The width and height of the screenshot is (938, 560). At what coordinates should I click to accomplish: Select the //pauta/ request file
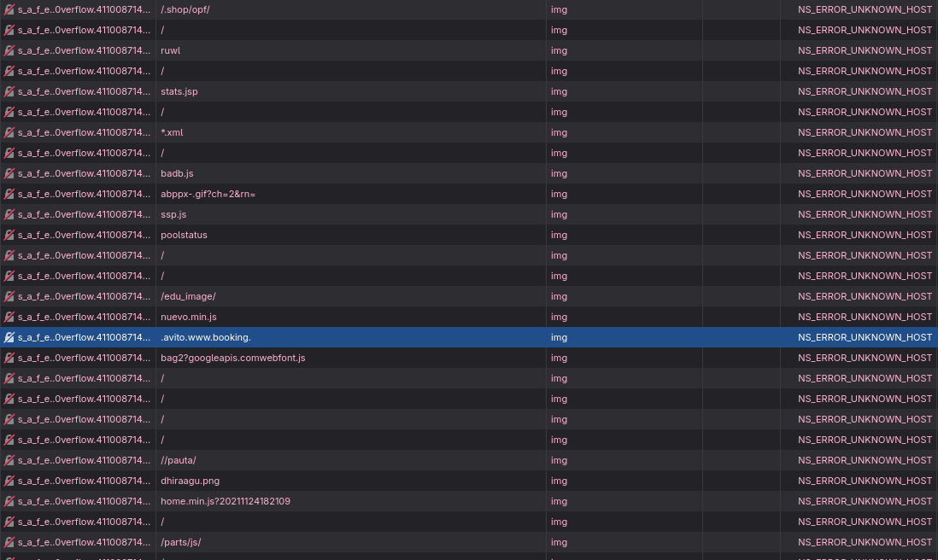coord(179,460)
